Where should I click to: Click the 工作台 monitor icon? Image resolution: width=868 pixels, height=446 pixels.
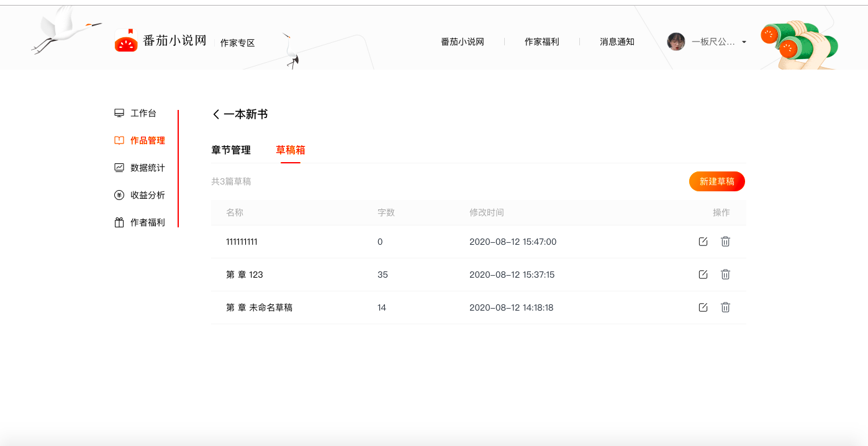pyautogui.click(x=119, y=113)
